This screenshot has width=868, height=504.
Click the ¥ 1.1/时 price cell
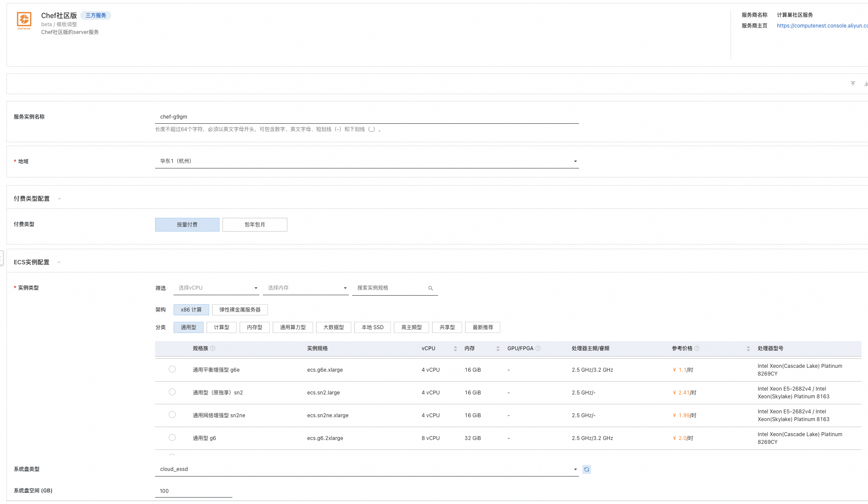point(683,370)
